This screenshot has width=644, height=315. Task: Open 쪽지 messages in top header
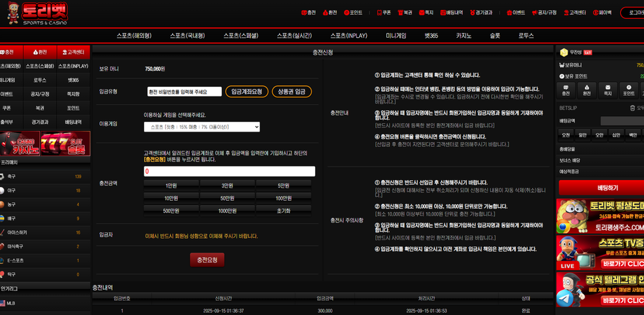[426, 13]
